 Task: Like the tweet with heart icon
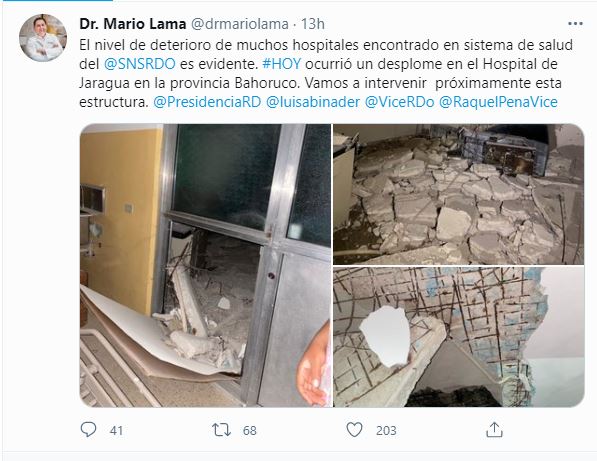pyautogui.click(x=354, y=430)
